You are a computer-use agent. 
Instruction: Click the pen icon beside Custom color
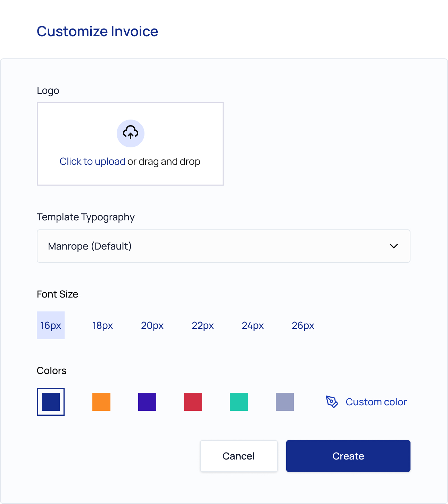pos(332,402)
